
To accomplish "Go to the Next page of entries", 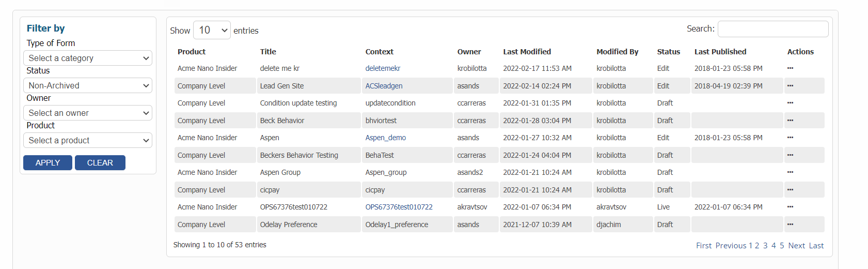I will click(x=796, y=246).
